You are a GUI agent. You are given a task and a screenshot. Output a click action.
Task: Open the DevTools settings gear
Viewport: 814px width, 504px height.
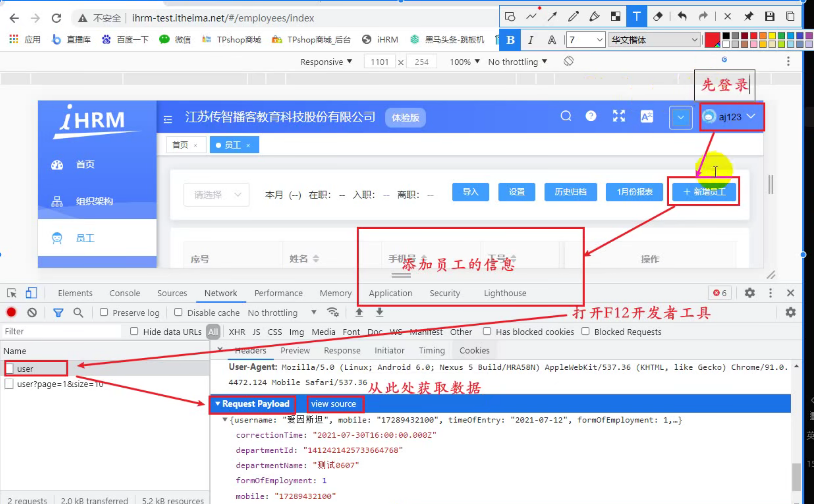750,293
